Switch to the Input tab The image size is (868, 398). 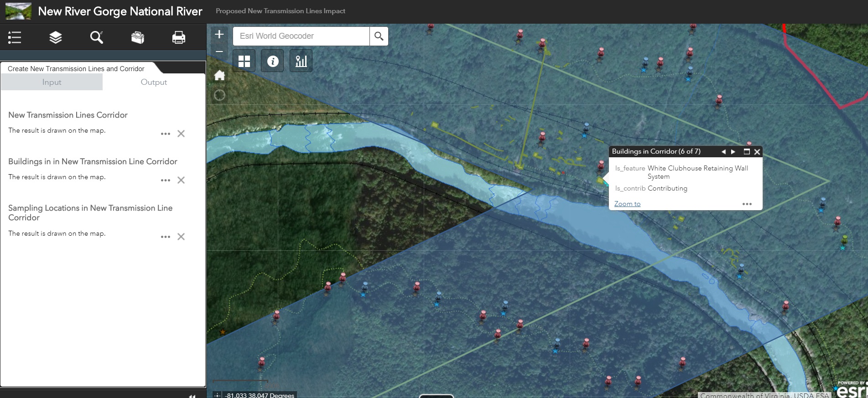[x=52, y=82]
